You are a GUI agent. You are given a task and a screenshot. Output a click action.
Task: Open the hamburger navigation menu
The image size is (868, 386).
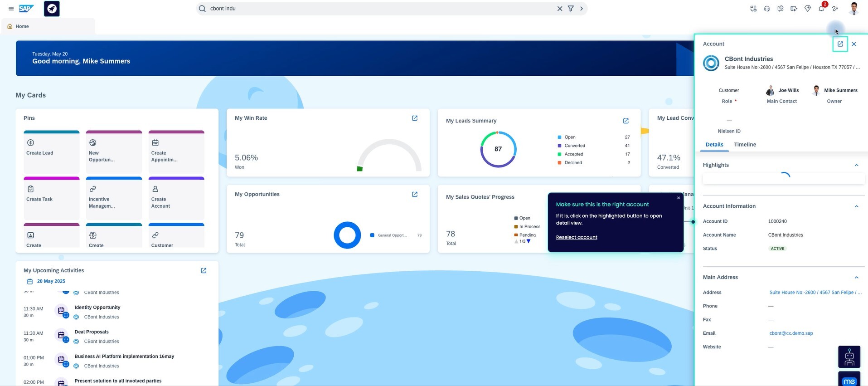pos(11,9)
